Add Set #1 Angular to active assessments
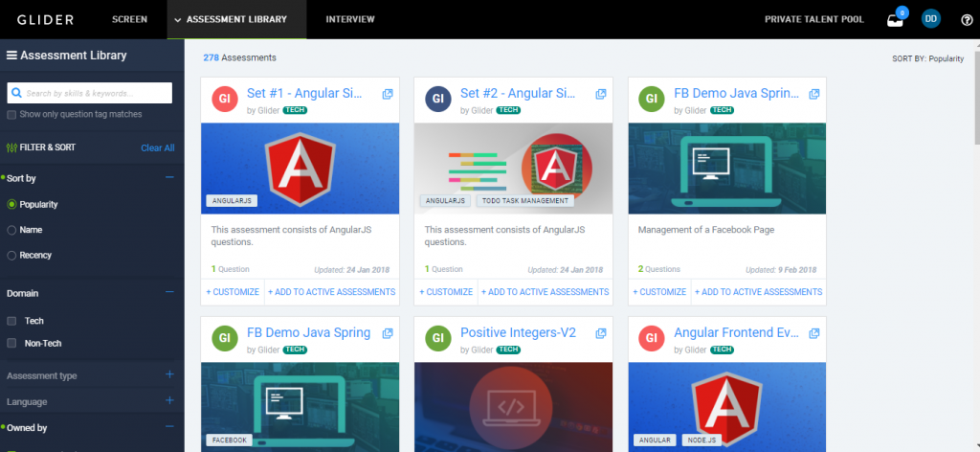Image resolution: width=980 pixels, height=452 pixels. click(x=332, y=292)
